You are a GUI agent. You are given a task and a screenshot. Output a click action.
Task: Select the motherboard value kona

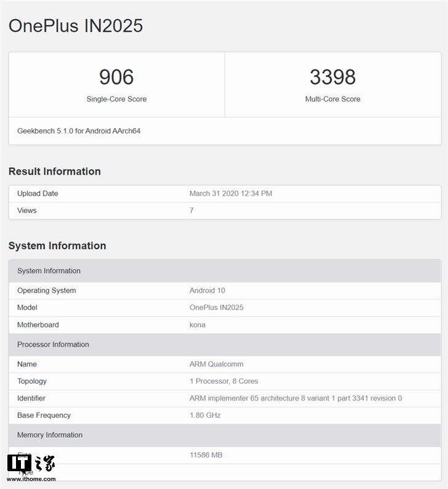point(198,325)
